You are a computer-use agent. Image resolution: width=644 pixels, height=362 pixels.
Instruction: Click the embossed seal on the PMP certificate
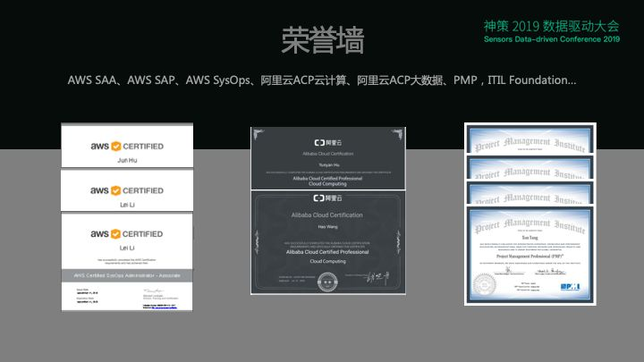484,284
